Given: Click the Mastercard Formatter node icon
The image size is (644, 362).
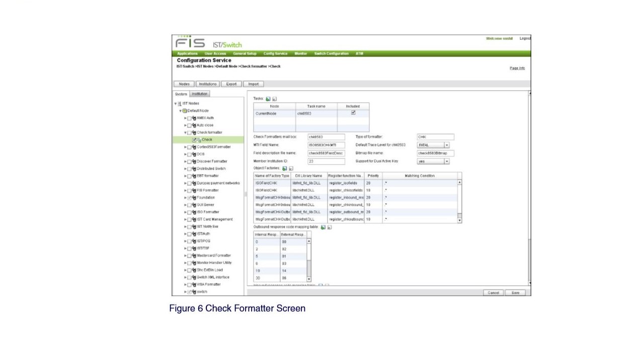Looking at the screenshot, I should (x=194, y=255).
